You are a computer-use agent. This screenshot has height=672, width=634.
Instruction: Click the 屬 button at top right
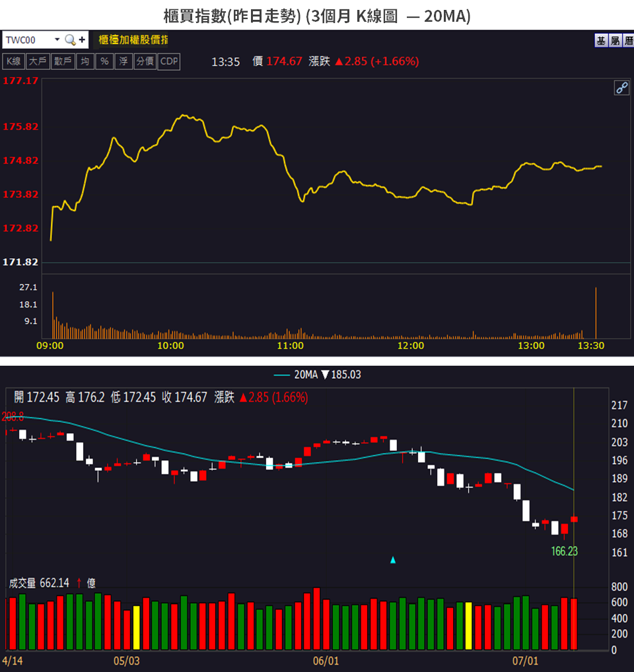[x=614, y=41]
